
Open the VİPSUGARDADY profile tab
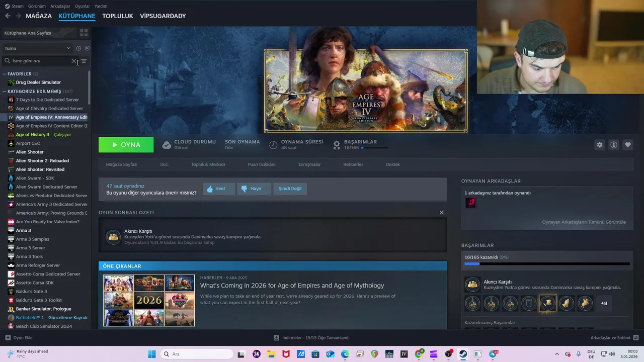[163, 16]
